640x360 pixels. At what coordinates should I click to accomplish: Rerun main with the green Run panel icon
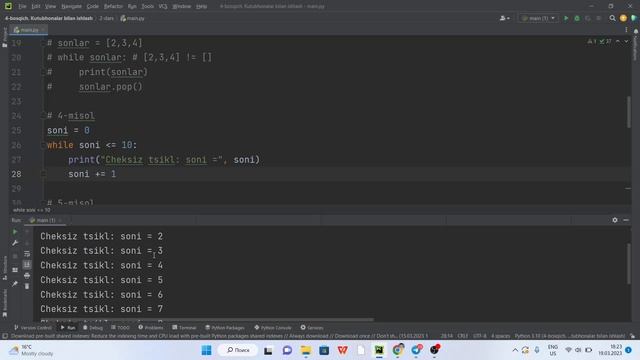pyautogui.click(x=15, y=232)
